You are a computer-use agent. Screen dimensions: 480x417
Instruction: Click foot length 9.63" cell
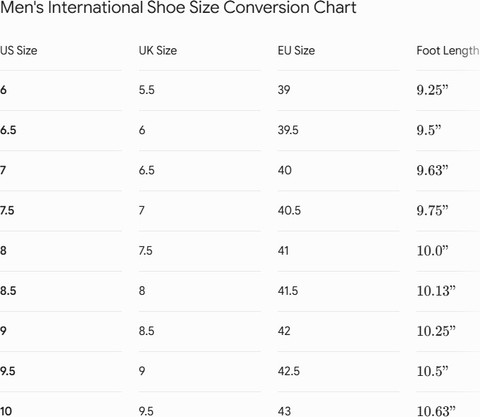433,170
